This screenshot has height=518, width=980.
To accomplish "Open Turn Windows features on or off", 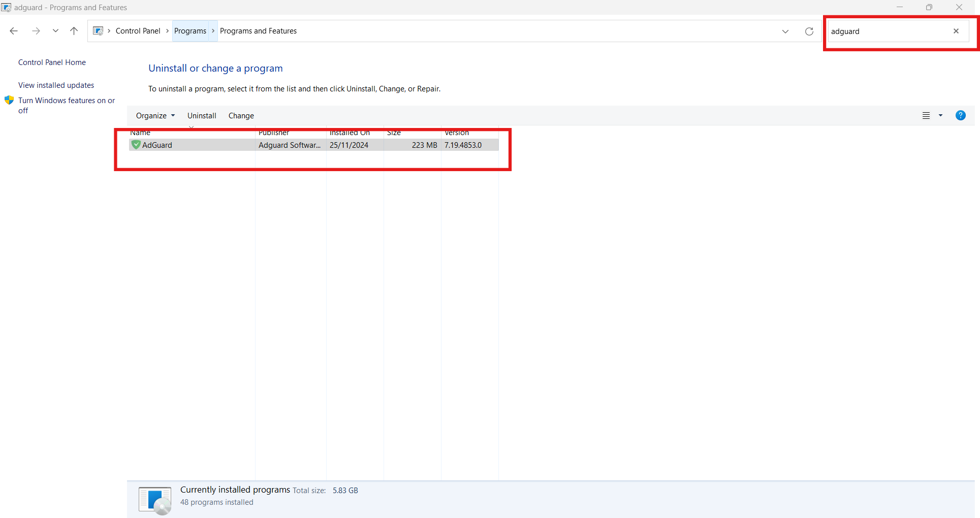I will click(67, 105).
